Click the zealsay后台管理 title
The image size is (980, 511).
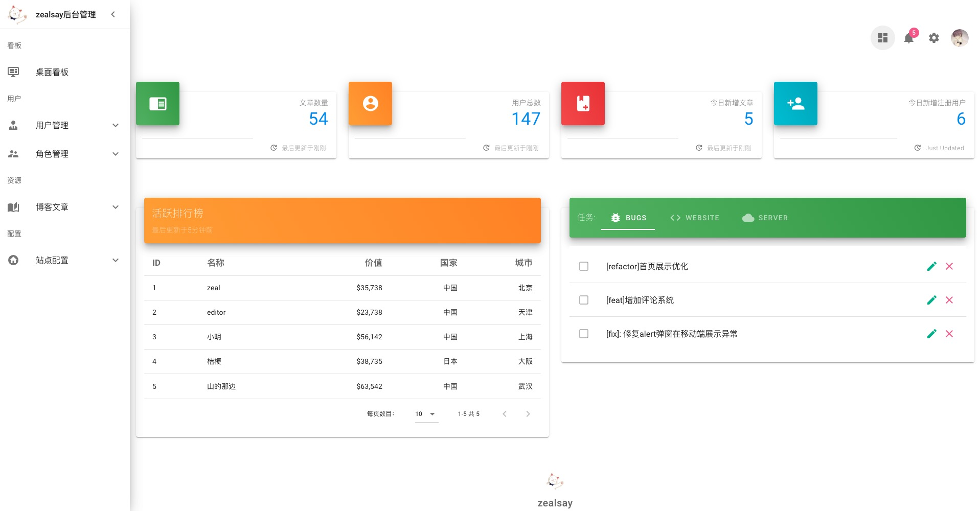(65, 15)
